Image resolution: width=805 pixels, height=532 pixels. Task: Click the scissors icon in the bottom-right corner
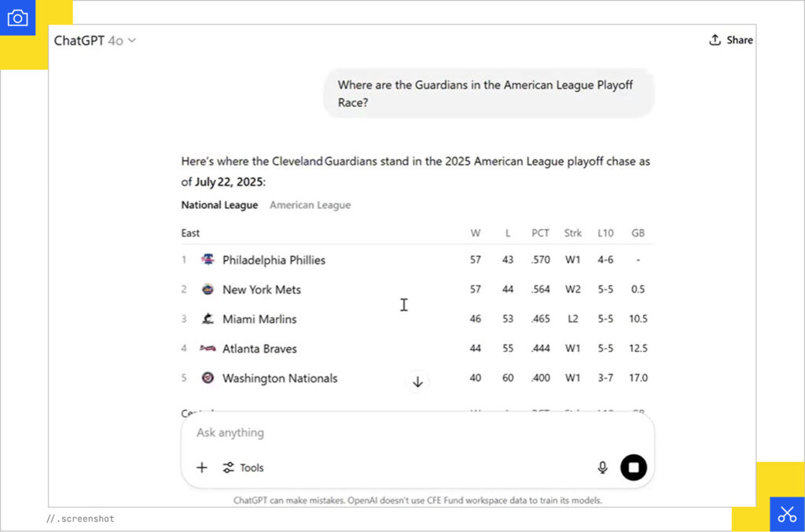click(787, 514)
